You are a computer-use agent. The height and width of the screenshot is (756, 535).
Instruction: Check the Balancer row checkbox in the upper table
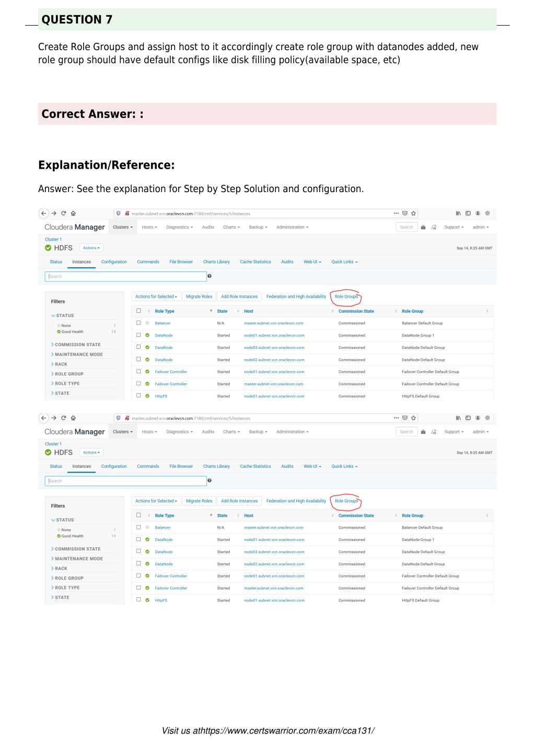138,323
